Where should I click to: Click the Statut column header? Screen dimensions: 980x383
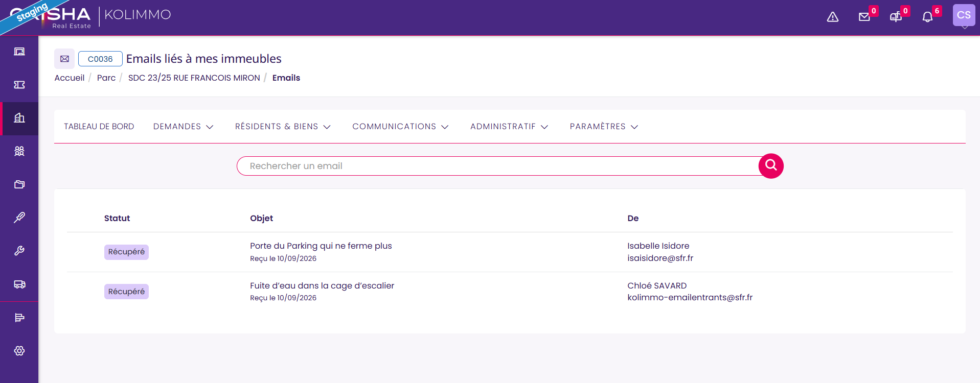point(117,218)
